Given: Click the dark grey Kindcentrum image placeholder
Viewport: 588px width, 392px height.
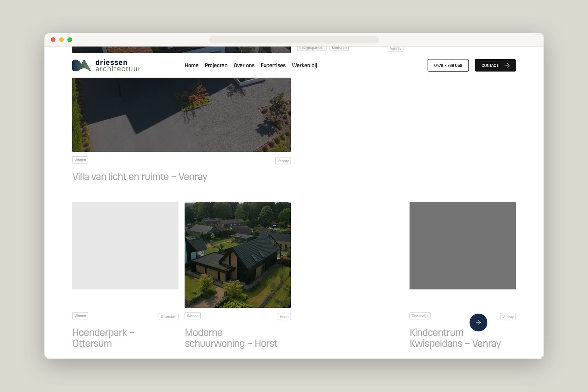Looking at the screenshot, I should (463, 246).
